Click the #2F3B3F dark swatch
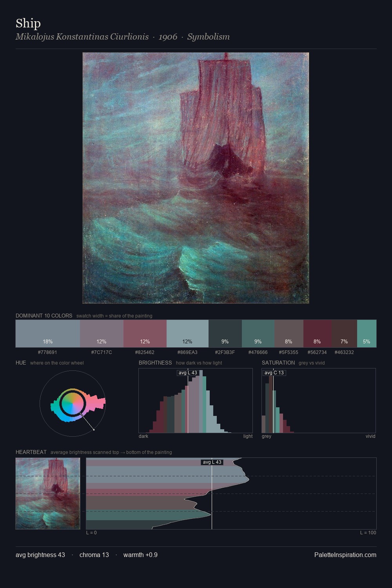 point(225,334)
